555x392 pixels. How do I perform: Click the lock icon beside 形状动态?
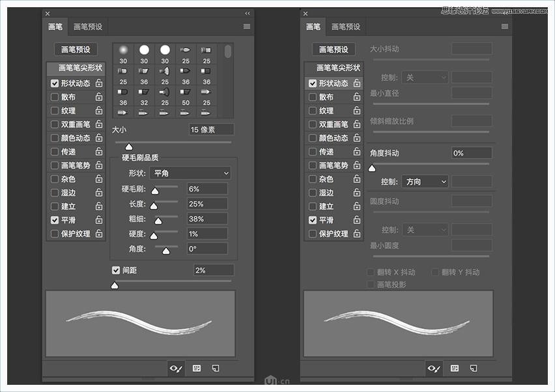(x=99, y=83)
